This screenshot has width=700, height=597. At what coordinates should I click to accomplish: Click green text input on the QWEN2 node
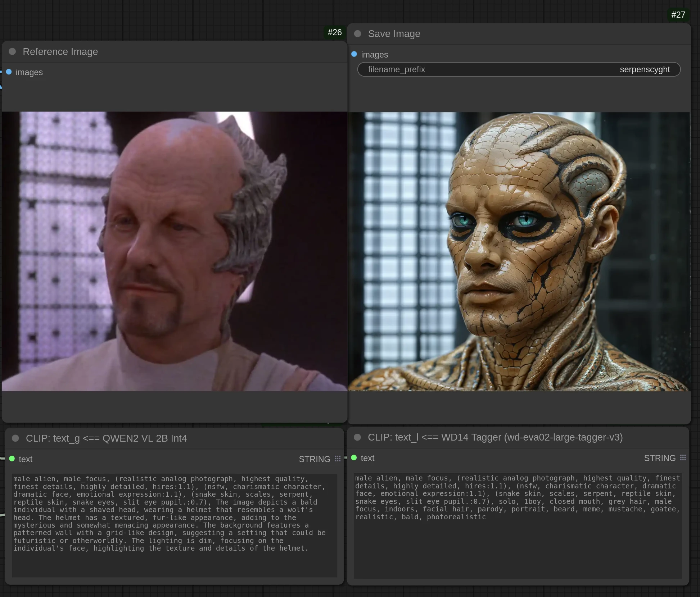tap(12, 459)
